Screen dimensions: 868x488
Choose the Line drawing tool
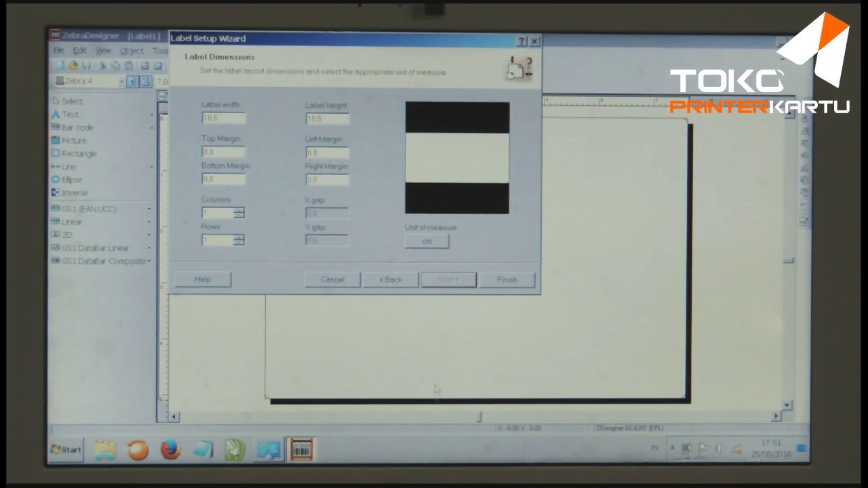pos(64,167)
